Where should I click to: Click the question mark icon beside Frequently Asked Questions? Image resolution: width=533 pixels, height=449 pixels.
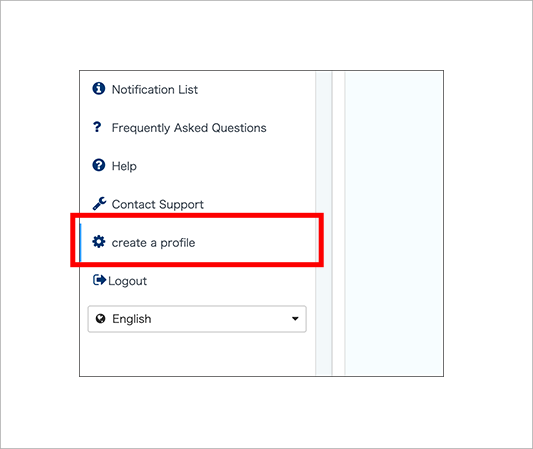coord(97,127)
